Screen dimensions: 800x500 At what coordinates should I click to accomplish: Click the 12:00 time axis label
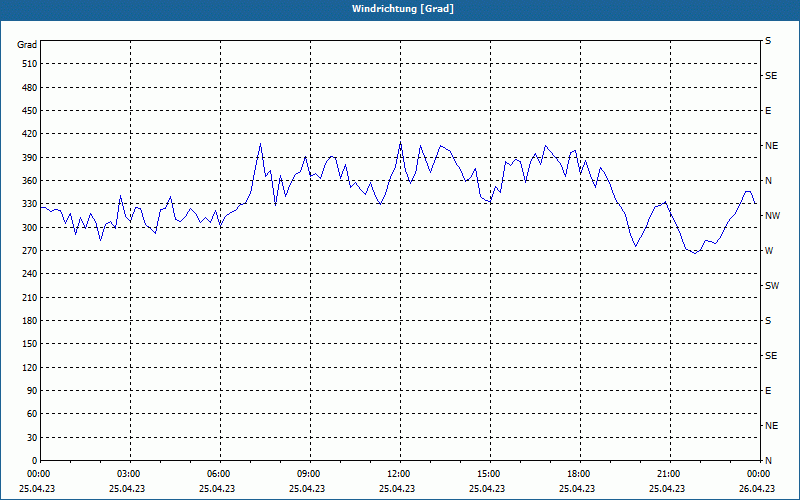click(x=399, y=474)
